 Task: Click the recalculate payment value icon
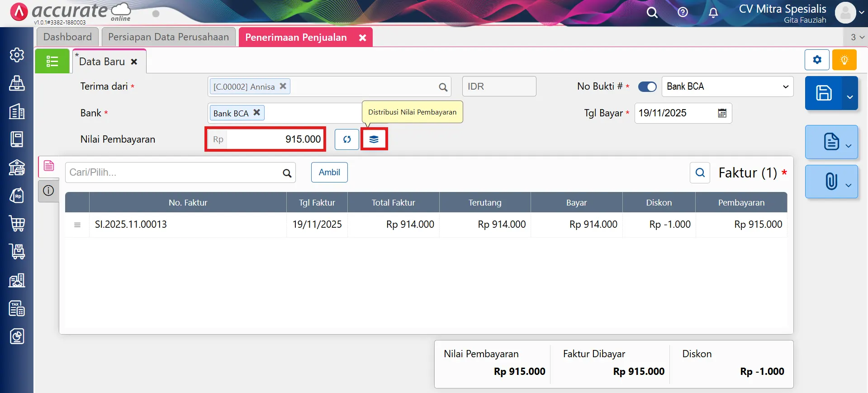pyautogui.click(x=346, y=139)
